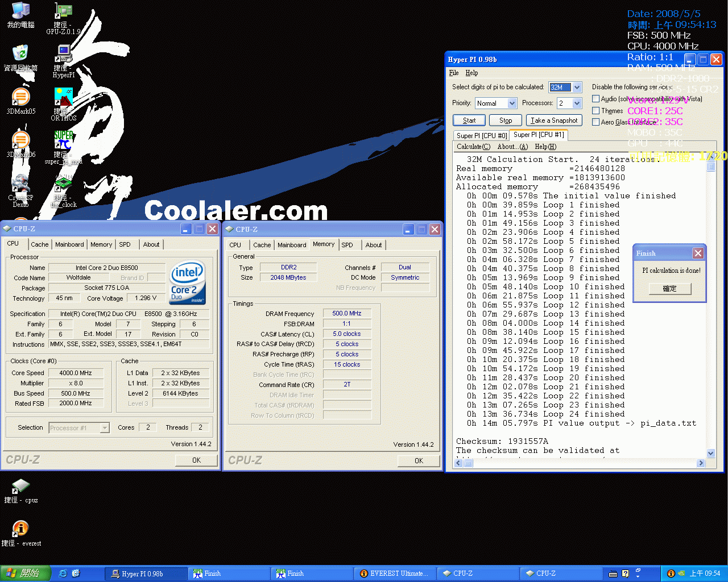Viewport: 728px width, 582px height.
Task: Launch the 3DMark06 desktop icon
Action: pyautogui.click(x=20, y=144)
